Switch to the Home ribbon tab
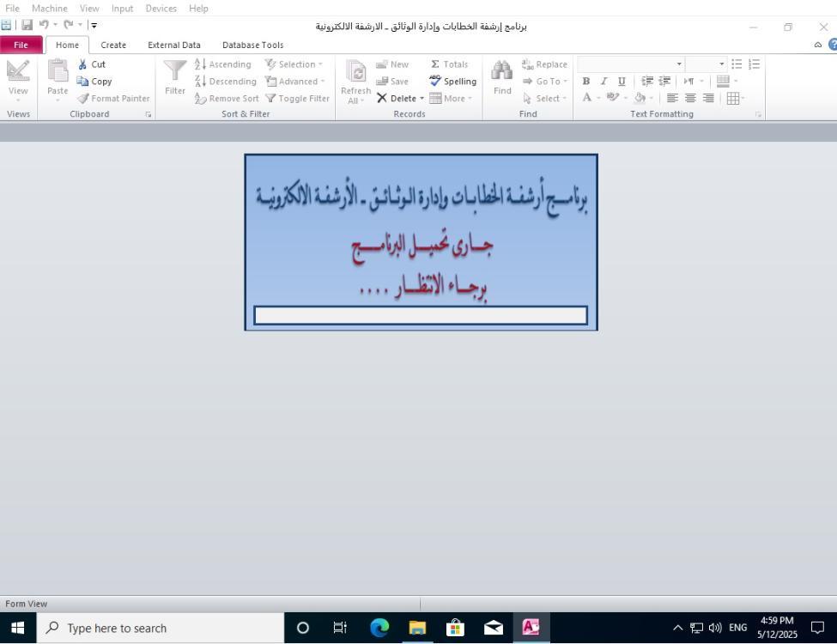The width and height of the screenshot is (837, 644). click(67, 45)
